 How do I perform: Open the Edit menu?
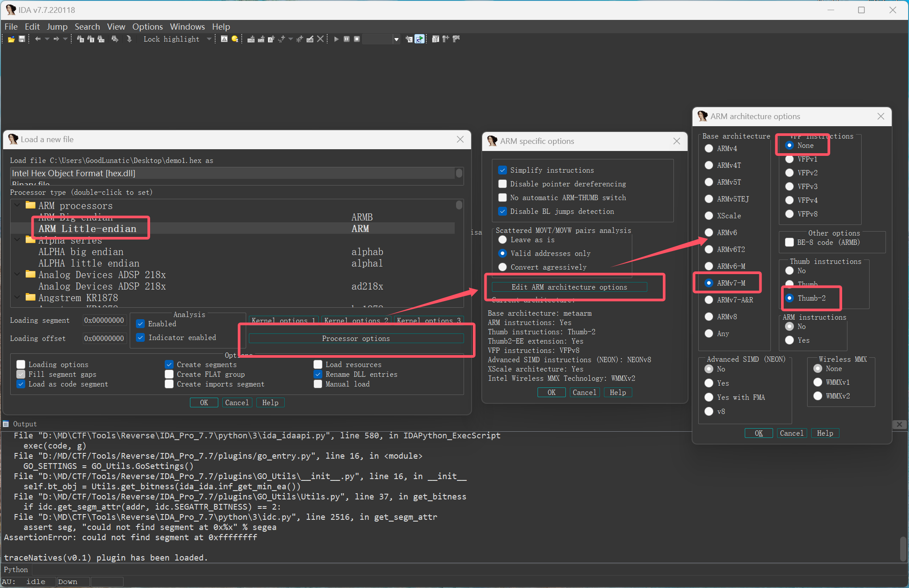32,27
